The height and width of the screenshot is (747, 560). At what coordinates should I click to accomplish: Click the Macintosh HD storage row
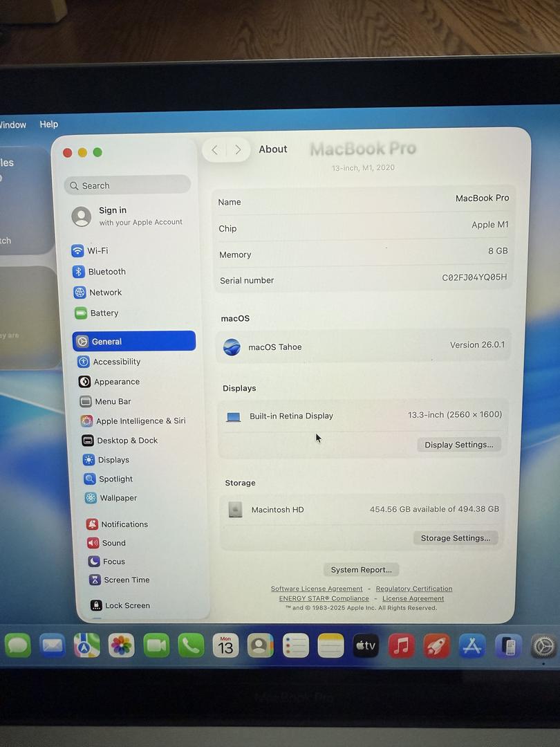[362, 509]
